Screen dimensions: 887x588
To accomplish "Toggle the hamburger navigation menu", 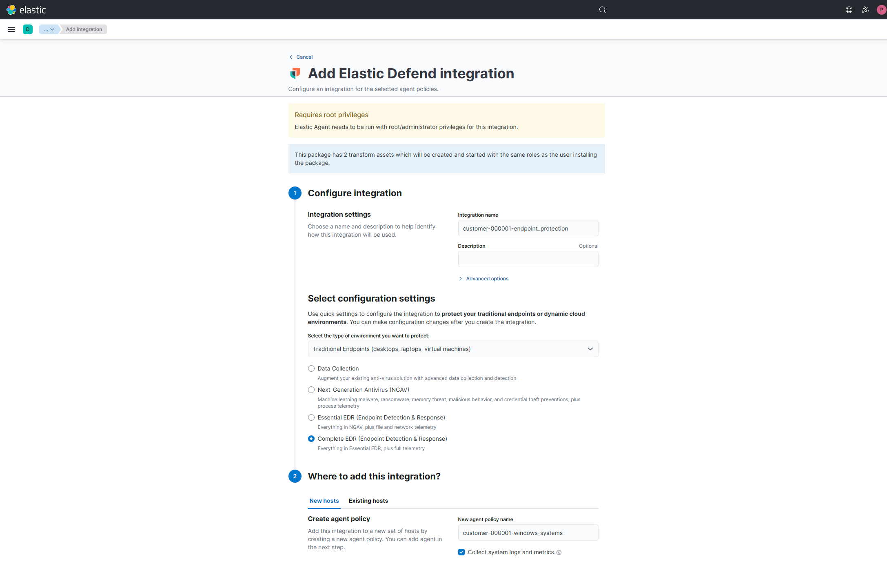I will pos(11,29).
